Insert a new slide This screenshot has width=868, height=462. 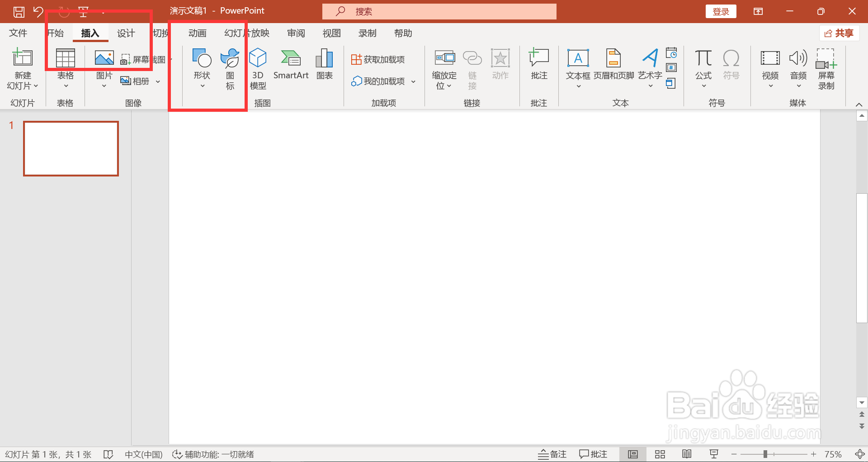point(22,59)
